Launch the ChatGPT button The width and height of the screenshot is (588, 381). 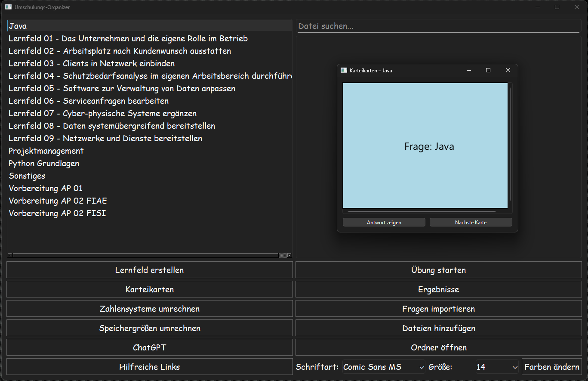pyautogui.click(x=150, y=347)
